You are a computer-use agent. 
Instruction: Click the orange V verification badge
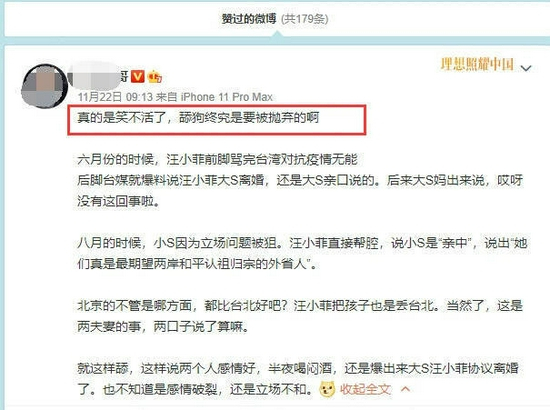138,76
